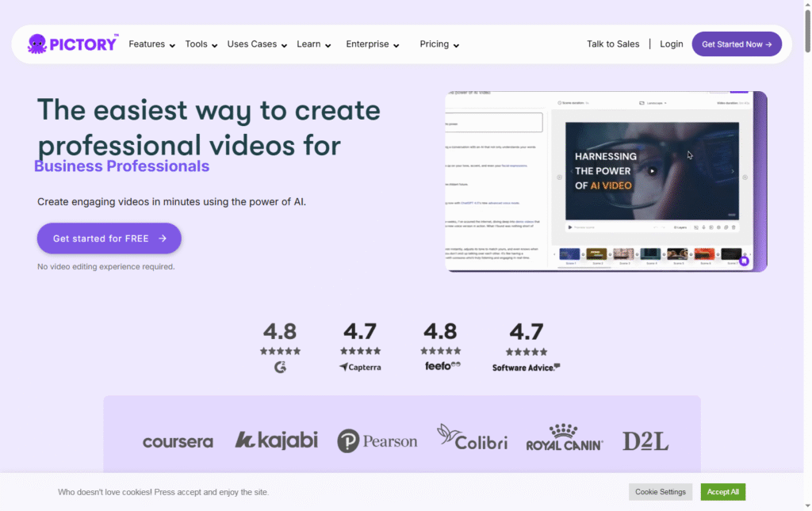
Task: Click the scrollbar down arrow
Action: 807,505
